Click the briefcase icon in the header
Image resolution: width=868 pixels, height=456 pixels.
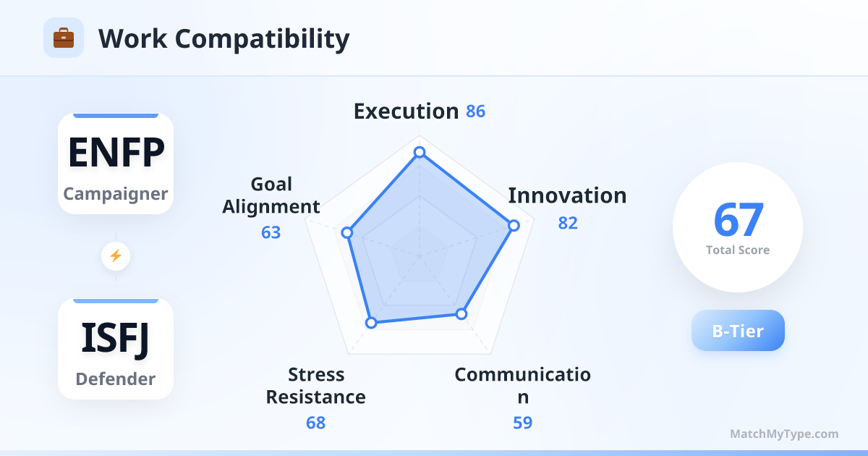click(64, 38)
